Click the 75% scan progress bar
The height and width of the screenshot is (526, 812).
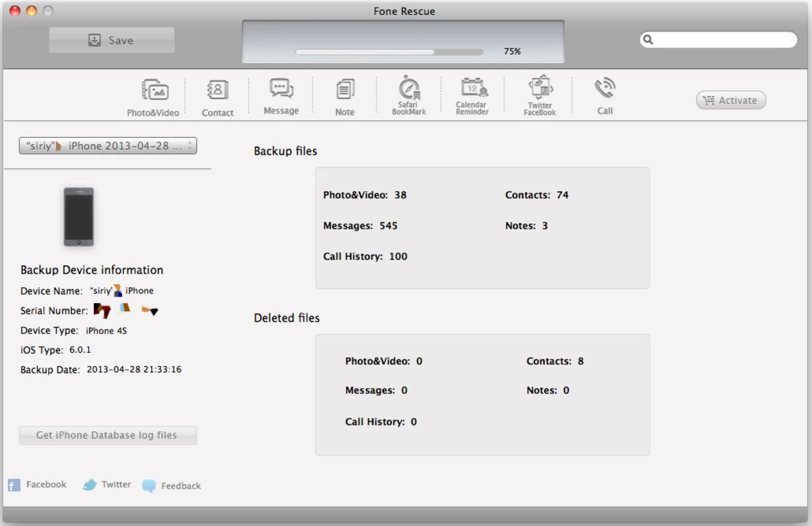(x=389, y=52)
